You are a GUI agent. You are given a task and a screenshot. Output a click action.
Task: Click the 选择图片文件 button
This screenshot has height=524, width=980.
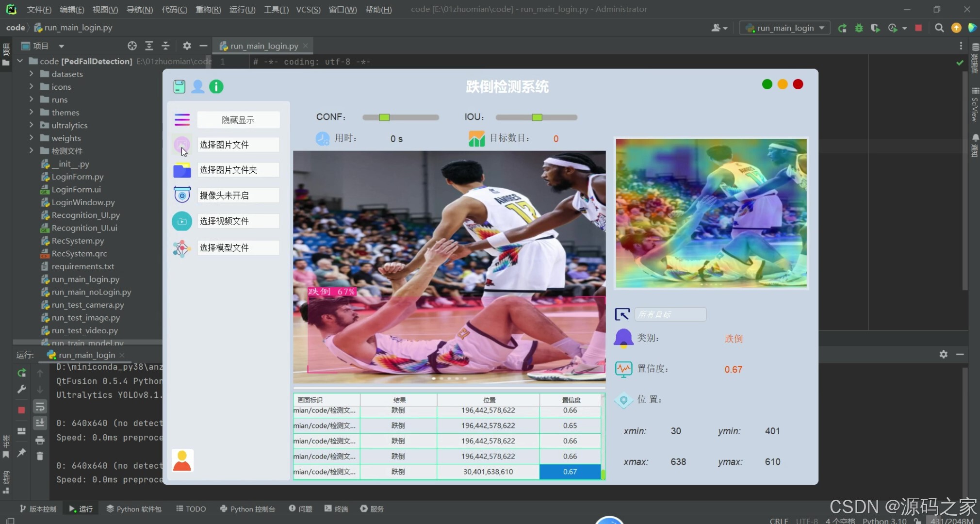tap(238, 145)
